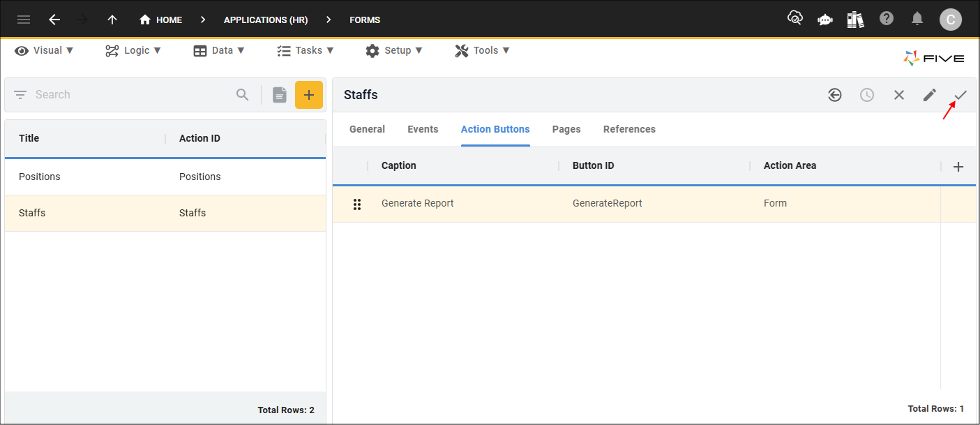Open the documentation books icon
Image resolution: width=980 pixels, height=425 pixels.
pos(855,20)
